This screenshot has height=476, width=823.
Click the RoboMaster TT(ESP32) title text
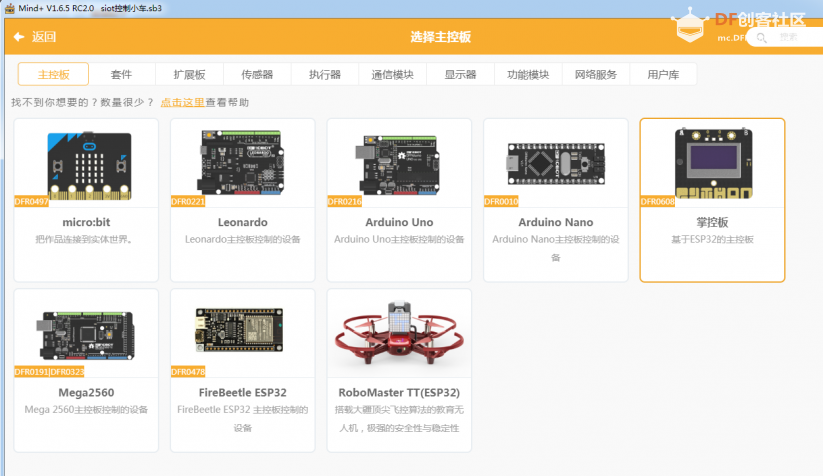tap(399, 393)
